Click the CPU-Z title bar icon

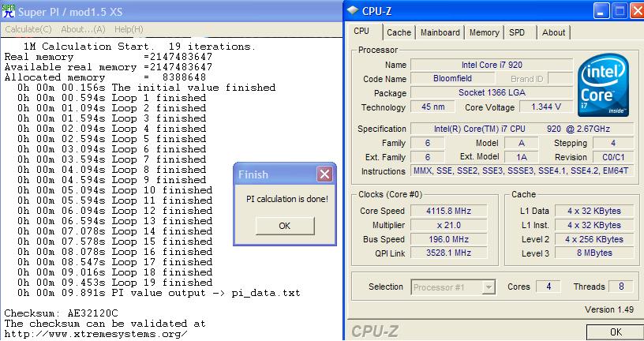353,11
